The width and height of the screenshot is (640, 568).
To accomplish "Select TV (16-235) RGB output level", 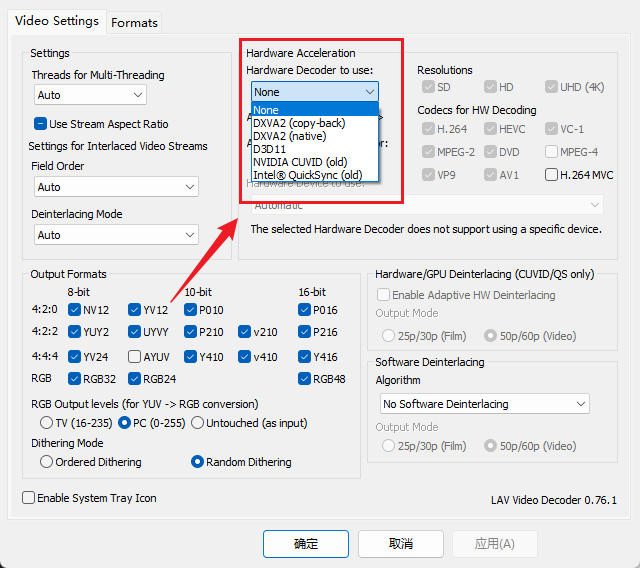I will [47, 422].
